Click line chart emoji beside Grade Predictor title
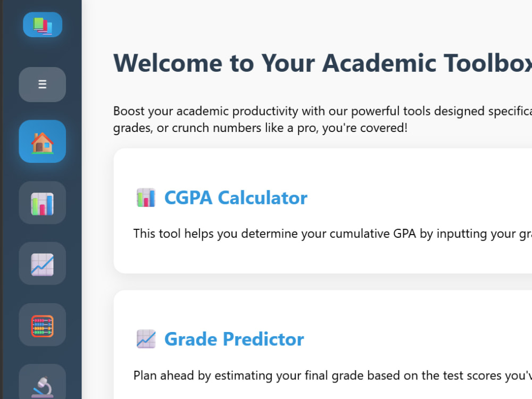Image resolution: width=532 pixels, height=399 pixels. click(146, 339)
